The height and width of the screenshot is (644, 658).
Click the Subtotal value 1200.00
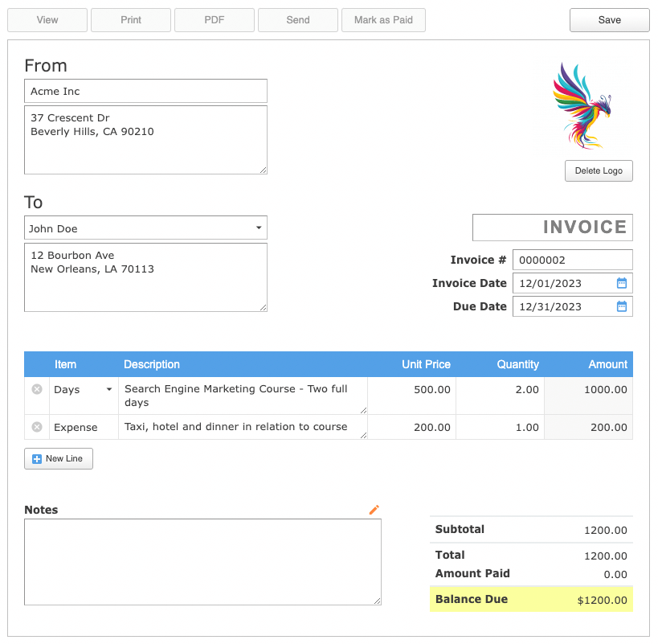pos(606,530)
